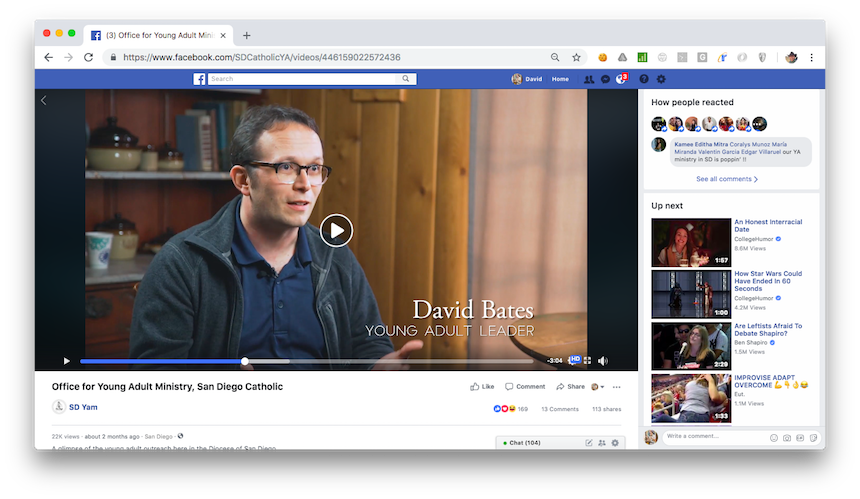This screenshot has width=860, height=499.
Task: Compose new message icon in chat bar
Action: pos(589,443)
